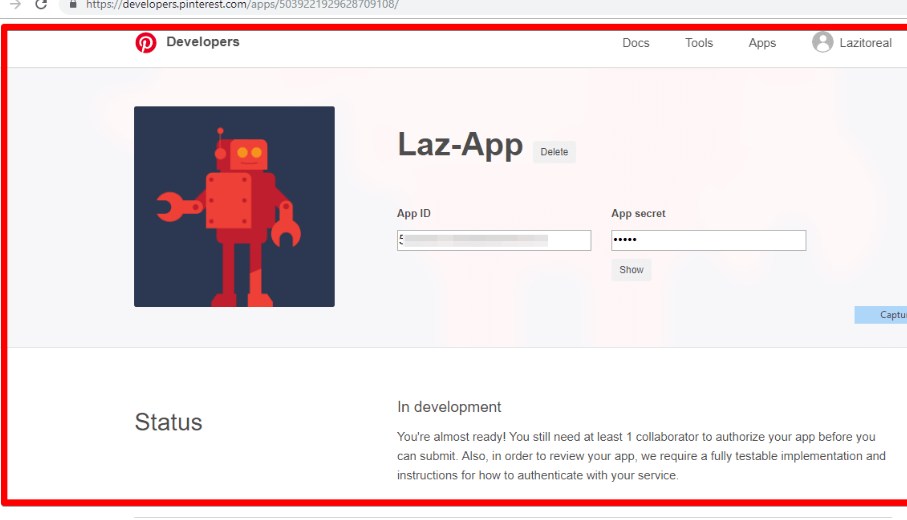Click the Developers home link

pyautogui.click(x=202, y=42)
